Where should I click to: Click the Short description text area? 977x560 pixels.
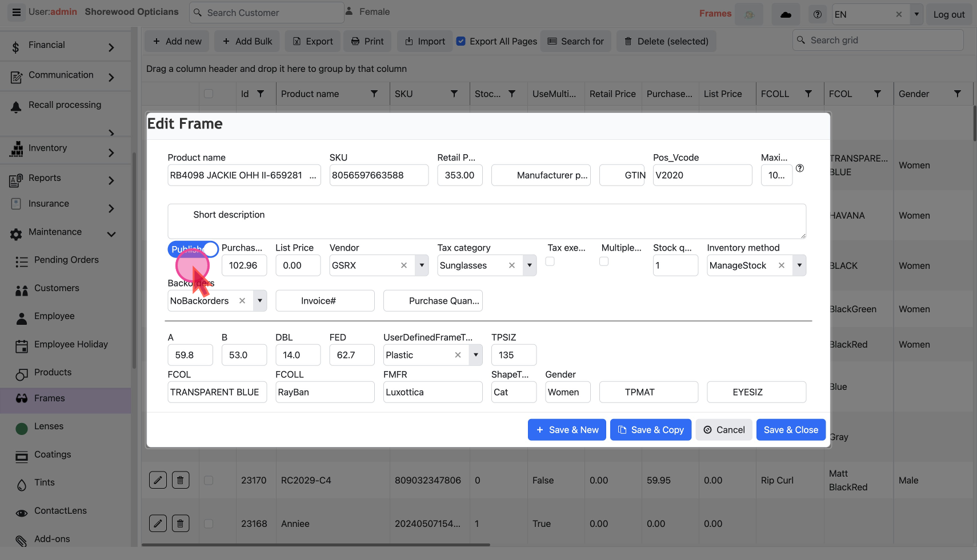[486, 221]
